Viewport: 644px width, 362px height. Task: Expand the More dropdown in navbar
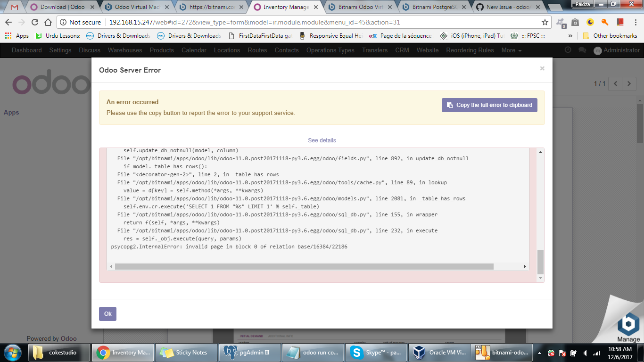[512, 50]
